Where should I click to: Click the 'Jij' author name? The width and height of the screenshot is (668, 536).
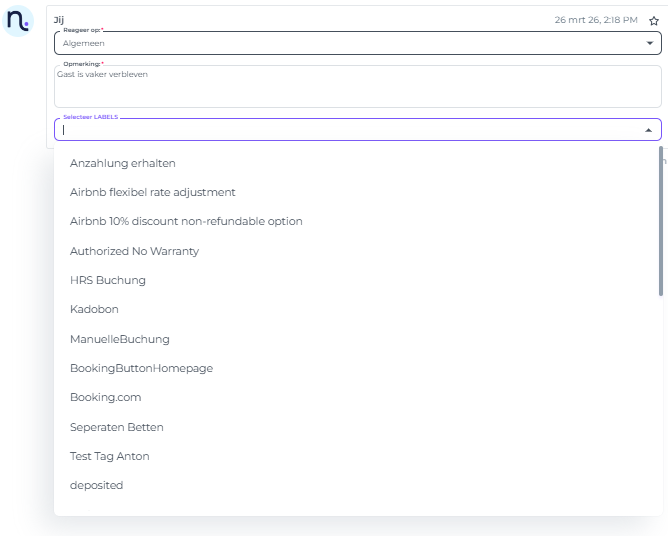[x=58, y=19]
